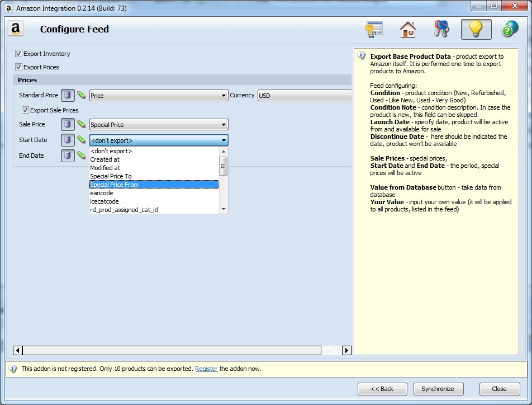The height and width of the screenshot is (405, 532).
Task: Click info icon in registration notice bar
Action: point(12,369)
